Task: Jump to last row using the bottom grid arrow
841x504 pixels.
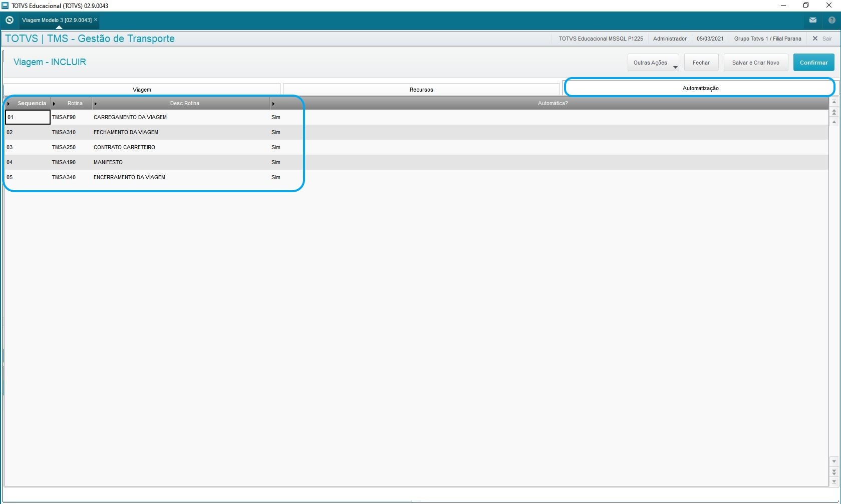Action: click(834, 481)
